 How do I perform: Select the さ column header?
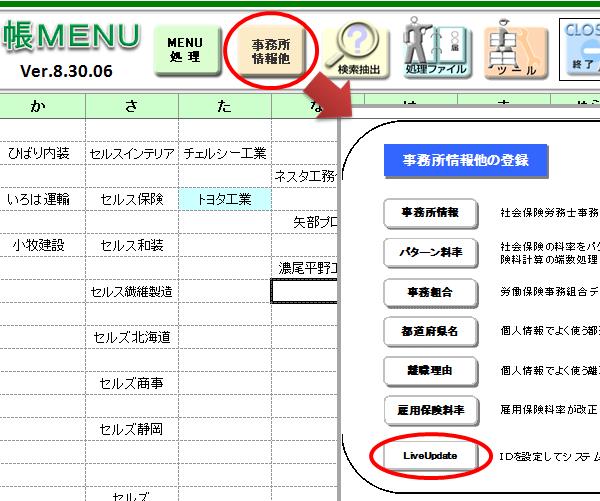[x=132, y=106]
